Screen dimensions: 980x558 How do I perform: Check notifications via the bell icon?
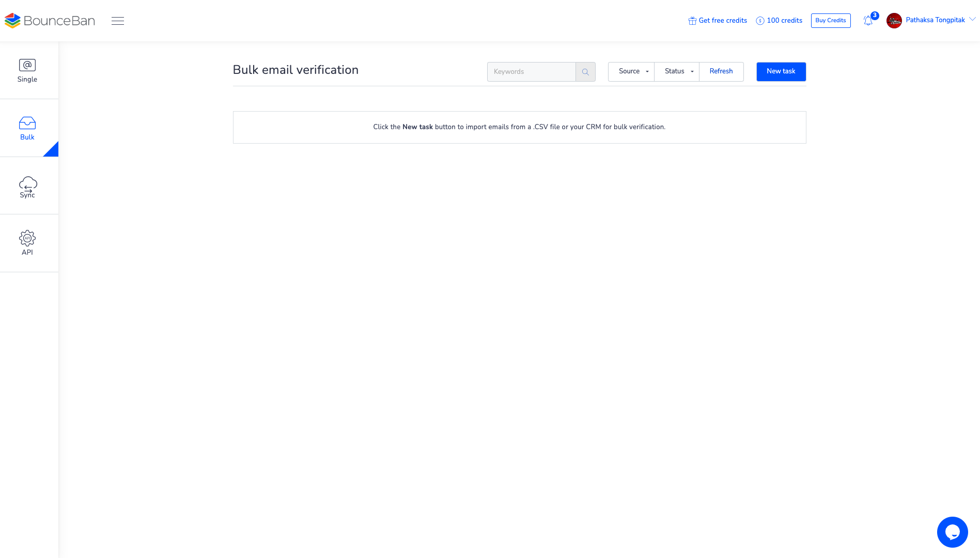[868, 20]
